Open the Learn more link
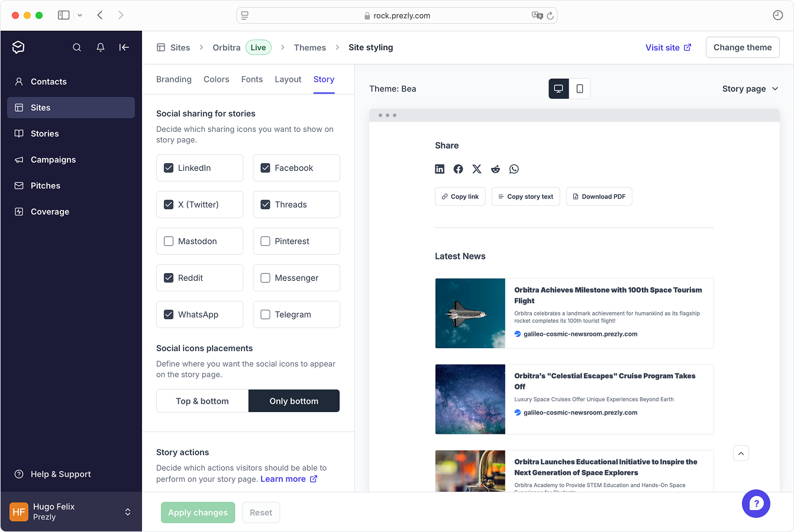The height and width of the screenshot is (532, 794). [289, 479]
